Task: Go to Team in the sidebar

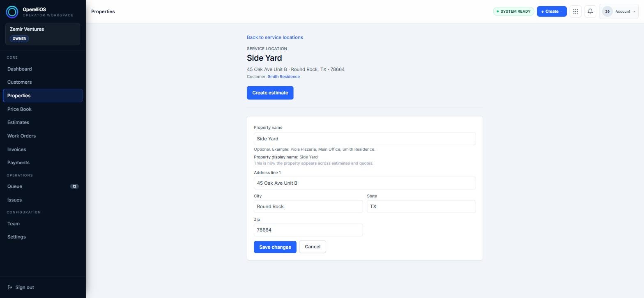Action: (43, 224)
